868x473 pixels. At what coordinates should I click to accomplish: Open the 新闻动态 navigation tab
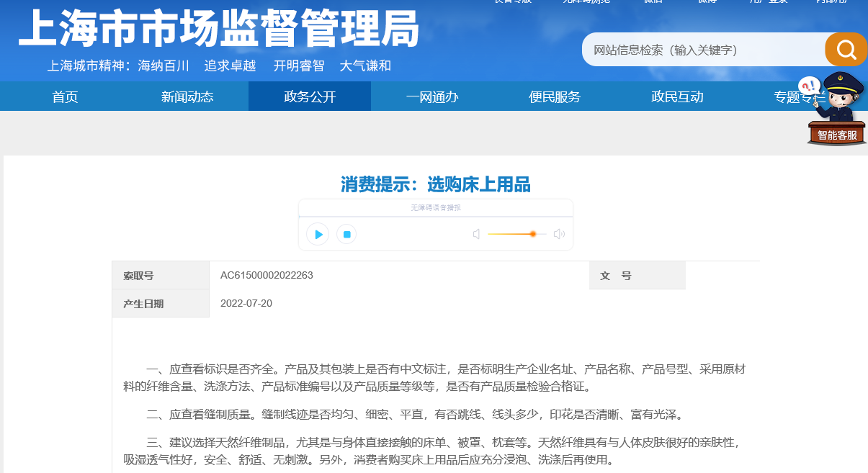(187, 96)
